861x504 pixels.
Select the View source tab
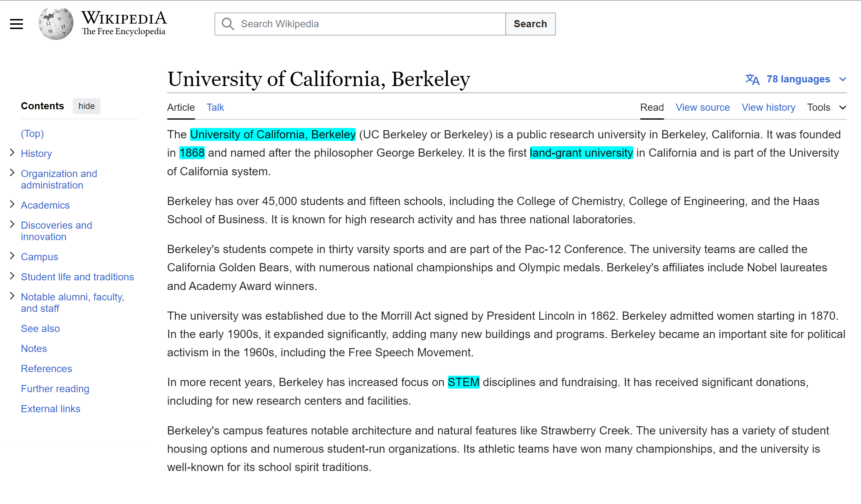point(702,108)
